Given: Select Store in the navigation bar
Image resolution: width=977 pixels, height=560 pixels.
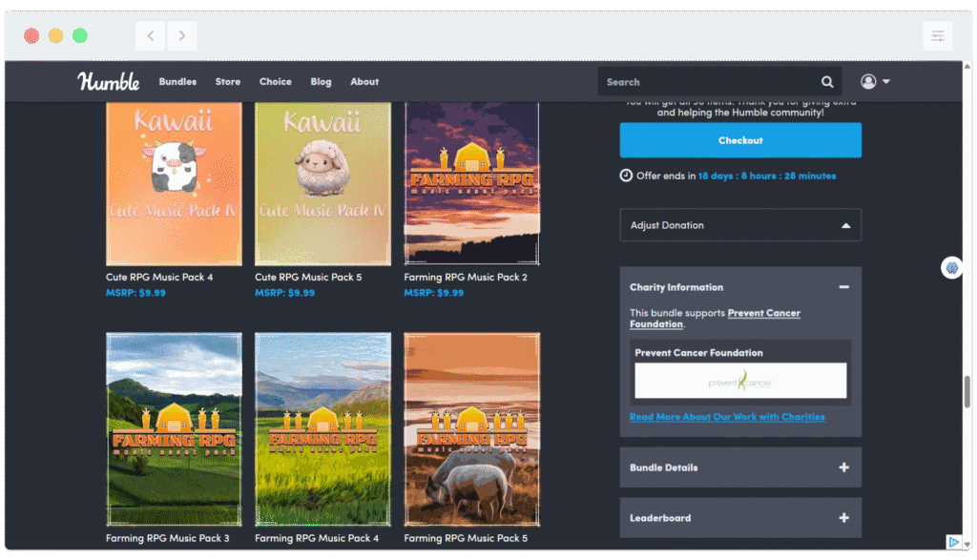Looking at the screenshot, I should [227, 81].
